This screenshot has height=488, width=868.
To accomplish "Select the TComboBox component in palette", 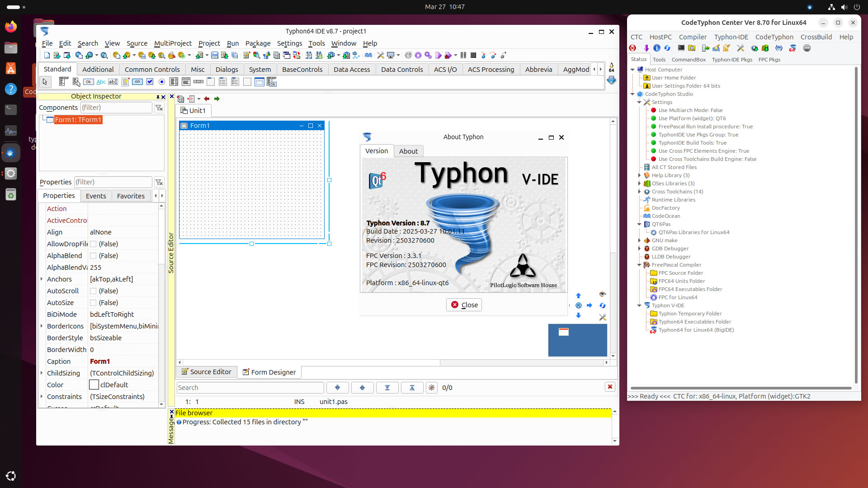I will (x=186, y=82).
